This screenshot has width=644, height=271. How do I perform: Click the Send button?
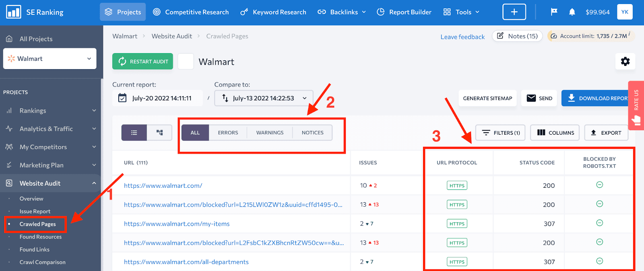pos(539,98)
